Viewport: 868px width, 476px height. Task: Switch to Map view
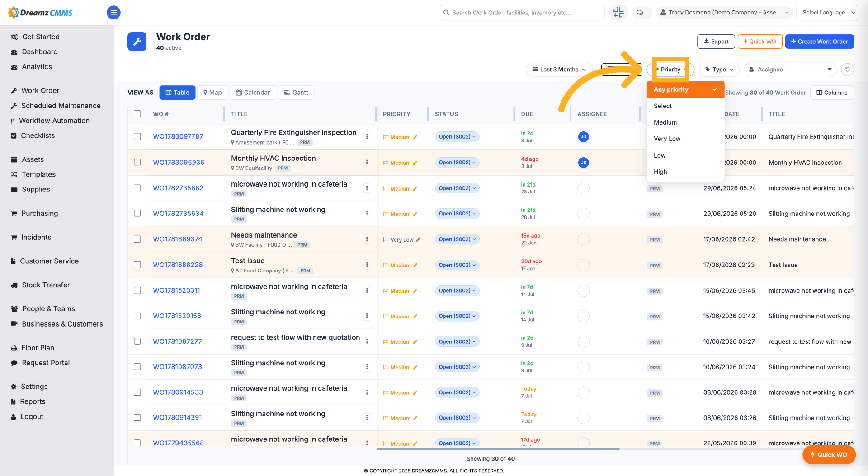212,93
